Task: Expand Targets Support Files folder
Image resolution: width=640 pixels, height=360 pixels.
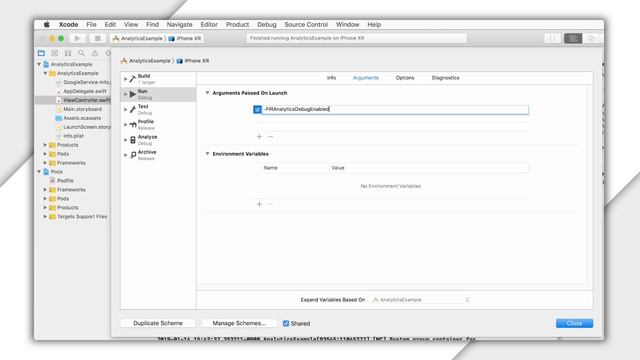Action: (45, 216)
